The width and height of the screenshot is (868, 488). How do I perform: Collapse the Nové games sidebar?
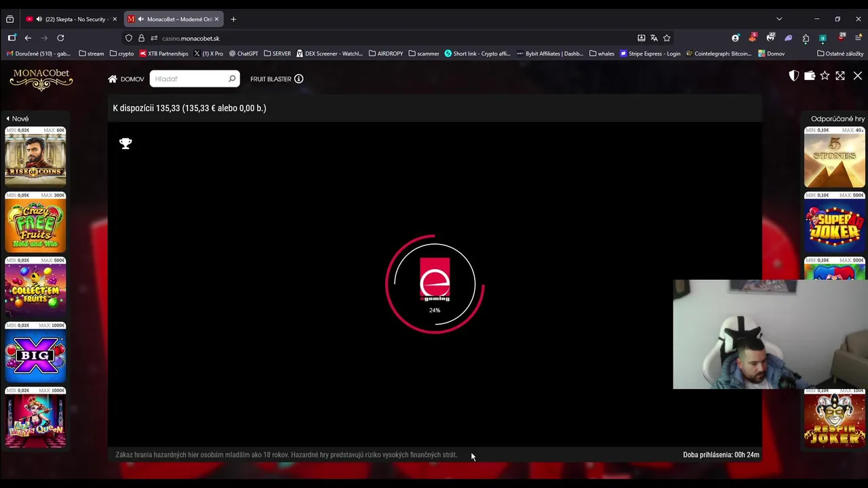pos(17,119)
